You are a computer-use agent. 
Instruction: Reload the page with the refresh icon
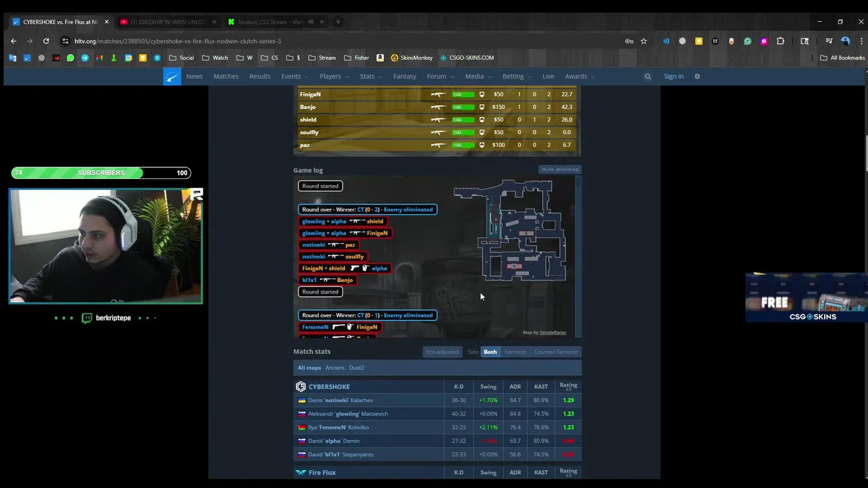tap(46, 41)
